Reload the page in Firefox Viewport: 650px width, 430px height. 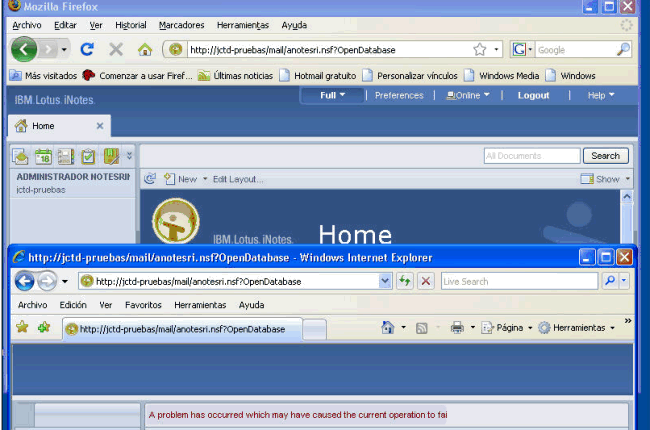[x=87, y=50]
